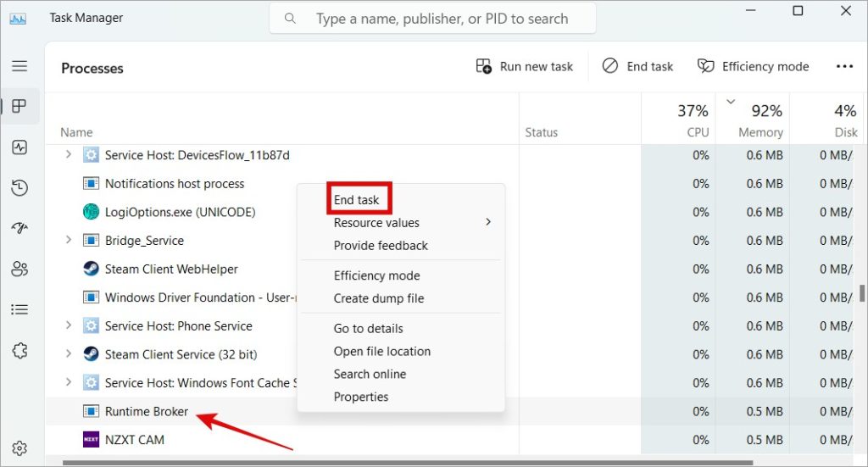Screen dimensions: 868x467
Task: Click the NZXT CAM process icon
Action: coord(91,440)
